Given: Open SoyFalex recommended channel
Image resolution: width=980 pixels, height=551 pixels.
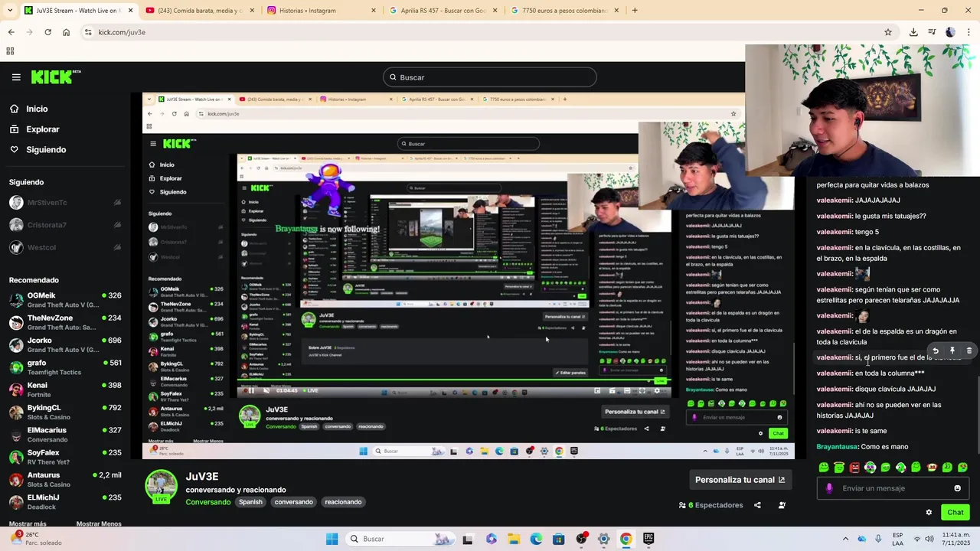Looking at the screenshot, I should click(65, 457).
